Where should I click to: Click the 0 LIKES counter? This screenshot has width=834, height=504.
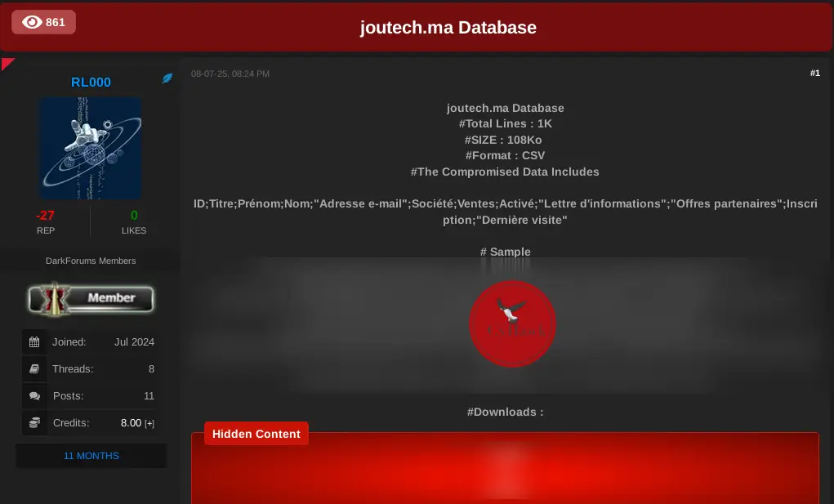click(133, 216)
